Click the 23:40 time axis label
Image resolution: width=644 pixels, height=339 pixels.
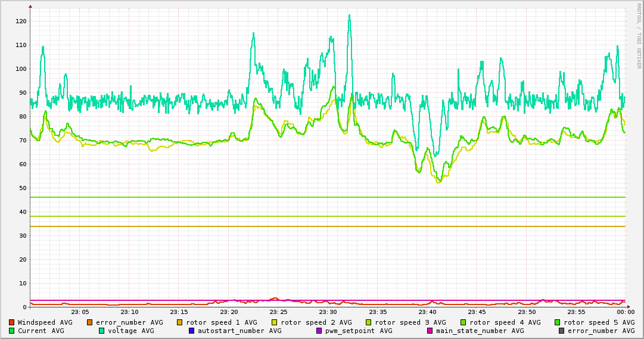click(427, 312)
